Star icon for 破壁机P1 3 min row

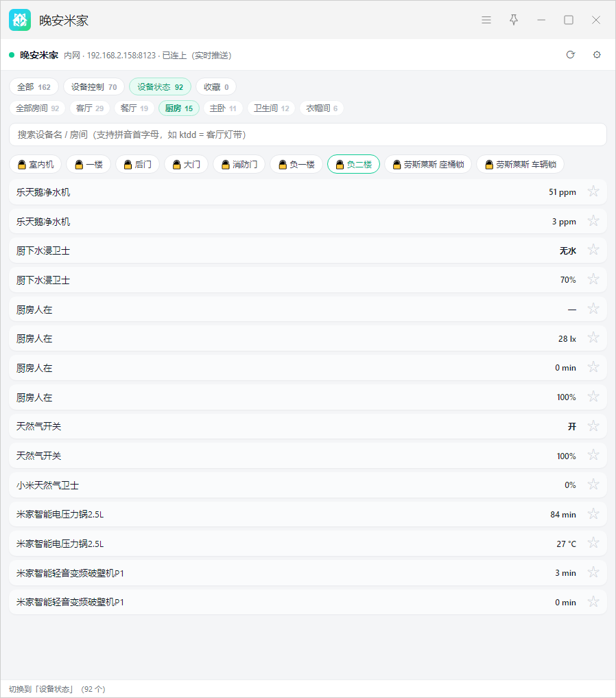[593, 572]
